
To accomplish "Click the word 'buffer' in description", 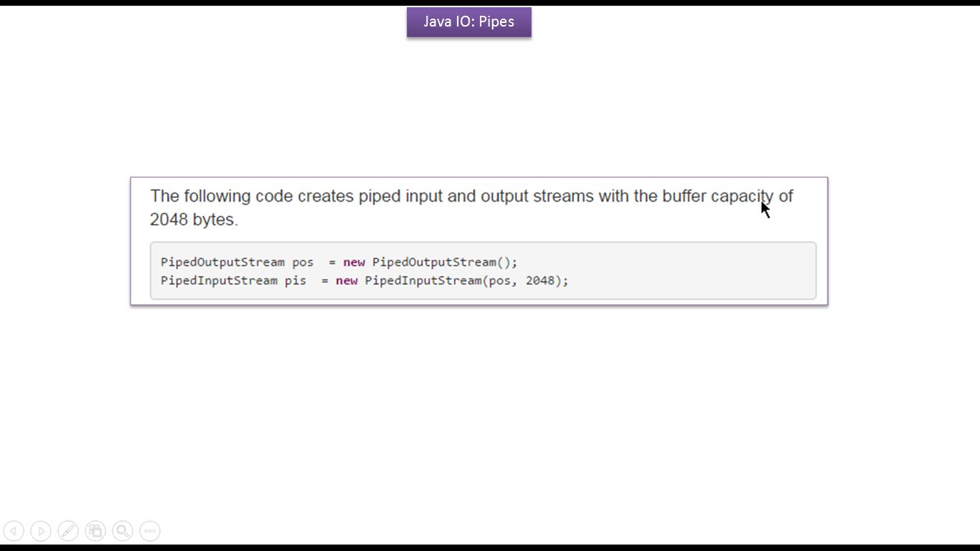I will (684, 196).
